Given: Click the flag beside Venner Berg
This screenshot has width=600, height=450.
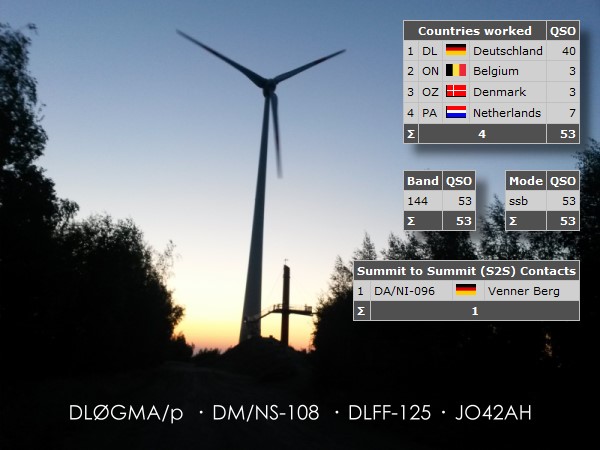Looking at the screenshot, I should point(466,291).
